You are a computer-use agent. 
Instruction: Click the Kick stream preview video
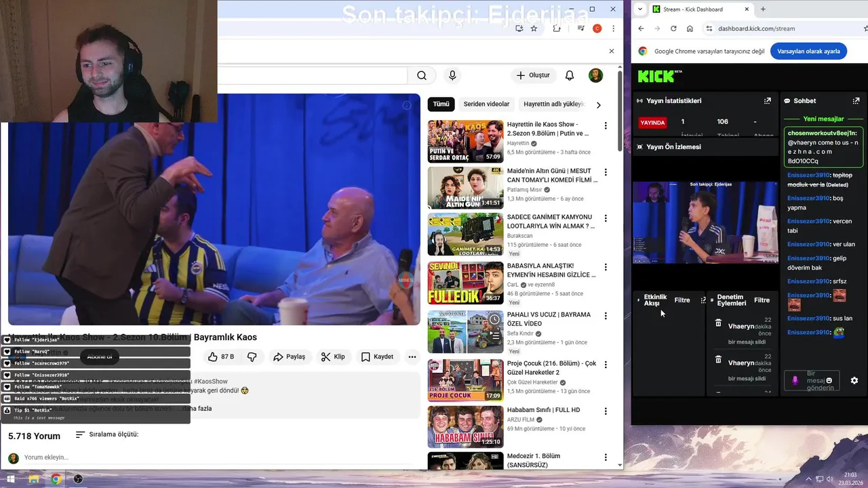(705, 222)
